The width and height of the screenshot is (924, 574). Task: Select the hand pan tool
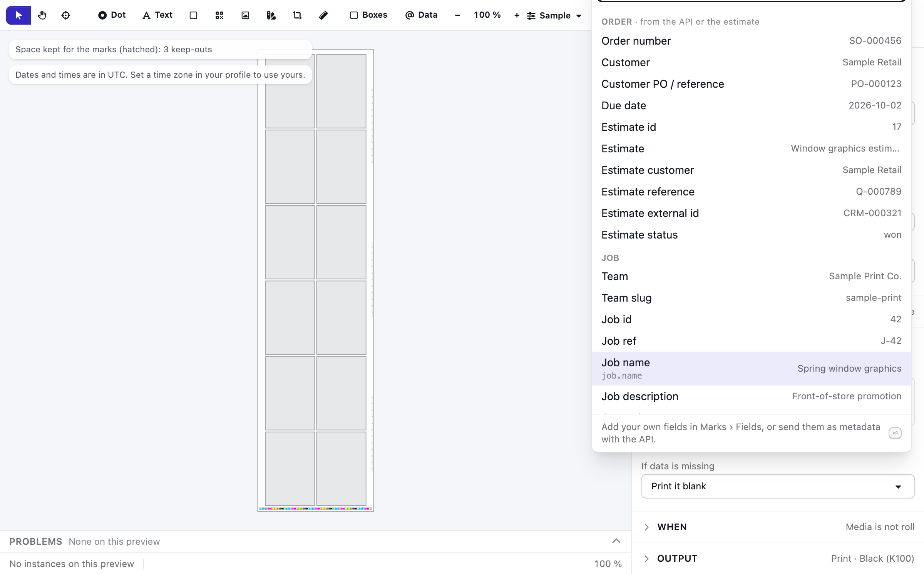click(42, 15)
